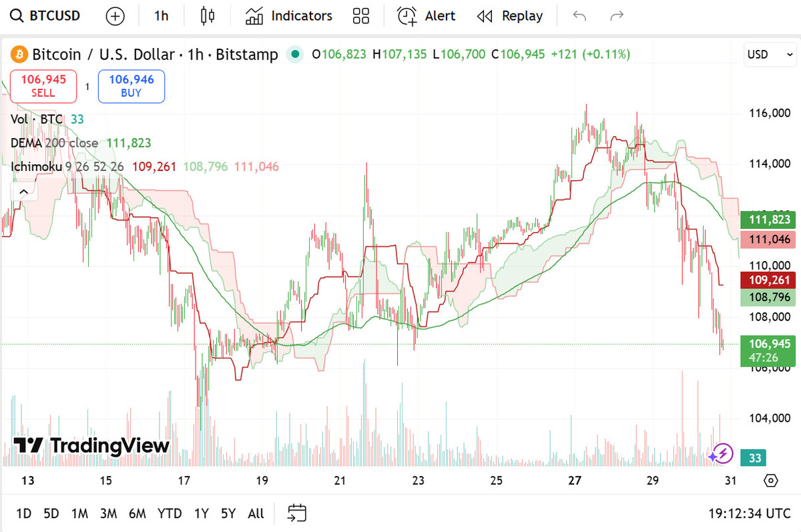Screen dimensions: 801x532
Task: Start bar Replay mode
Action: (x=510, y=16)
